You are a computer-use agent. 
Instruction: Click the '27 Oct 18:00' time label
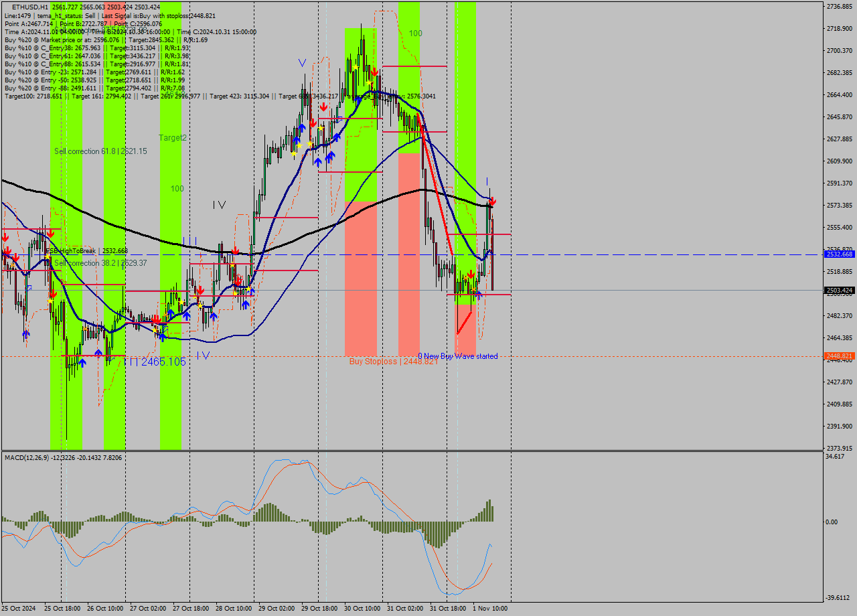(191, 609)
